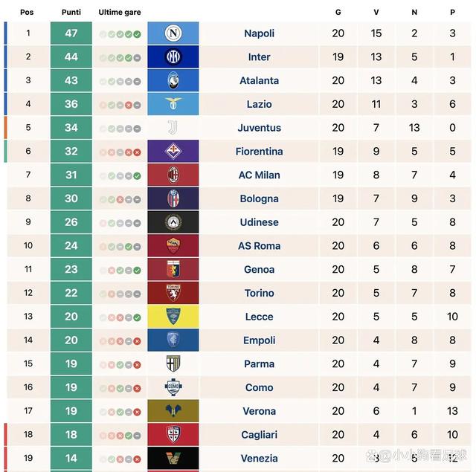The height and width of the screenshot is (472, 476).
Task: Click the Juventus logo
Action: point(173,128)
